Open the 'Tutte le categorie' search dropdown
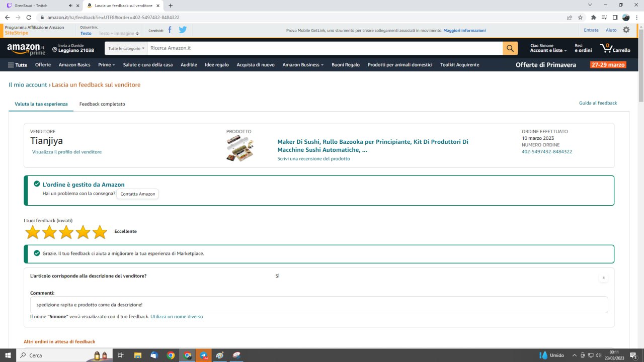 [x=126, y=48]
